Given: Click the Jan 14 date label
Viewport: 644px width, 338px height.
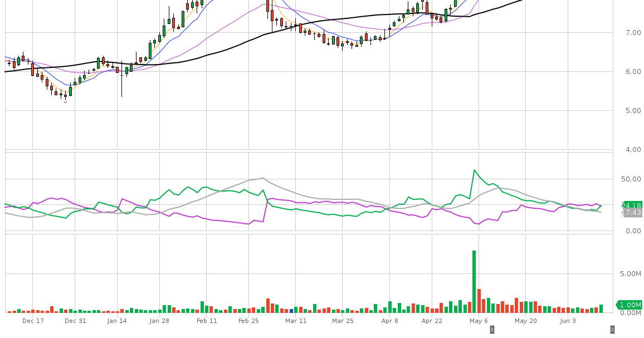Looking at the screenshot, I should (x=117, y=321).
